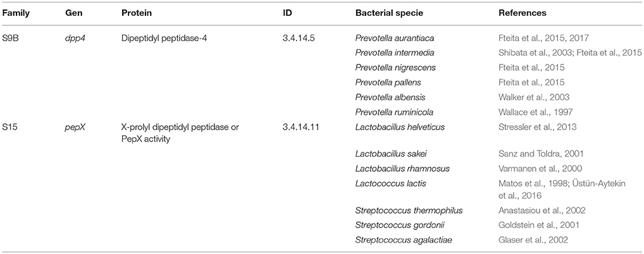
Task: Click the Family column header
Action: 15,13
